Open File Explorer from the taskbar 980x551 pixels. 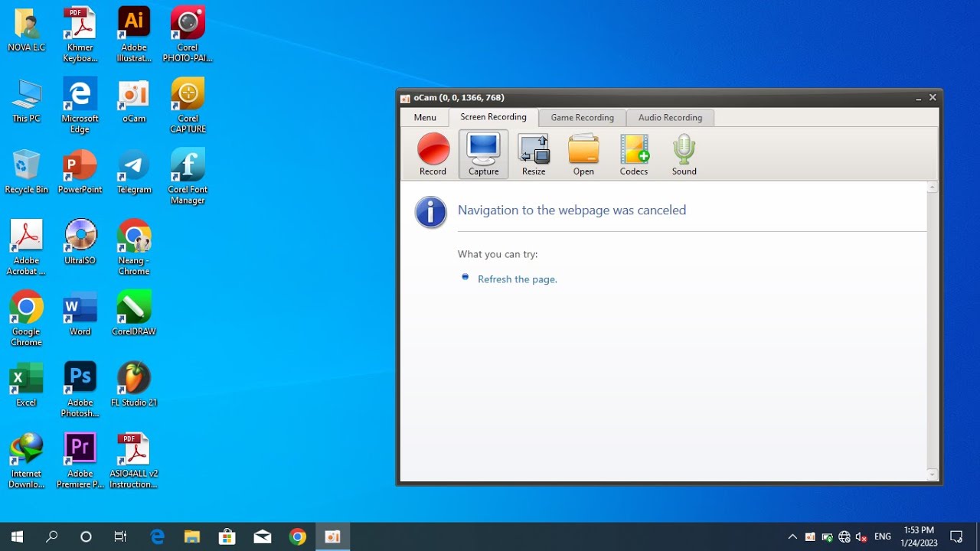pos(192,536)
